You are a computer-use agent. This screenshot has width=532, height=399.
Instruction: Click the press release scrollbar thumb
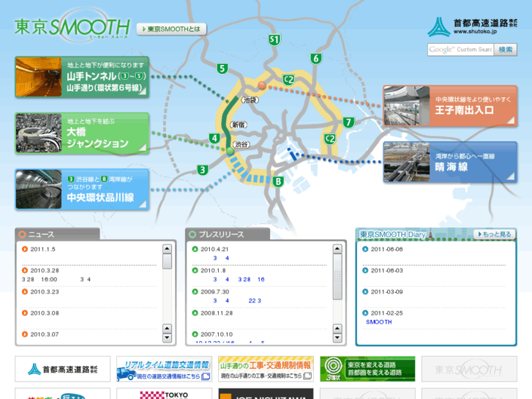click(337, 277)
